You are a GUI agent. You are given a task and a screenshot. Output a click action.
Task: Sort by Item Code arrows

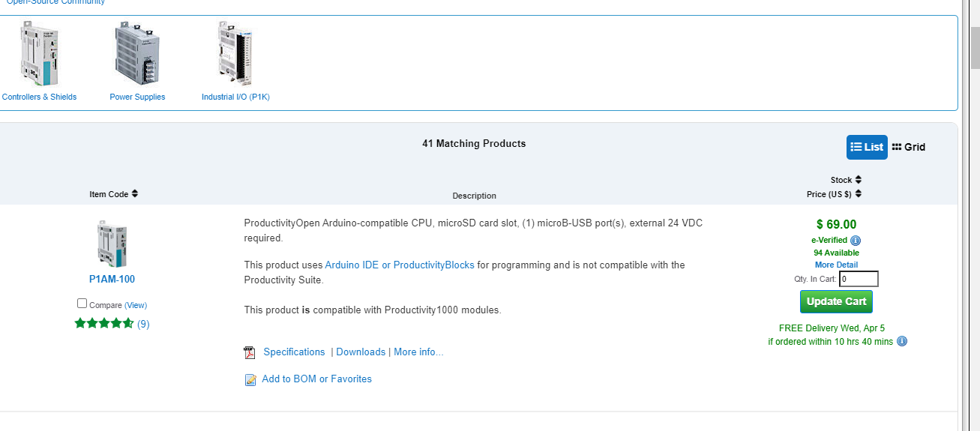tap(135, 193)
